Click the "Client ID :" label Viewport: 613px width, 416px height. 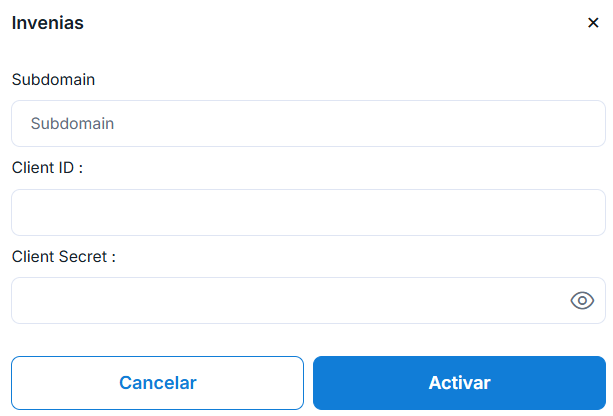47,167
